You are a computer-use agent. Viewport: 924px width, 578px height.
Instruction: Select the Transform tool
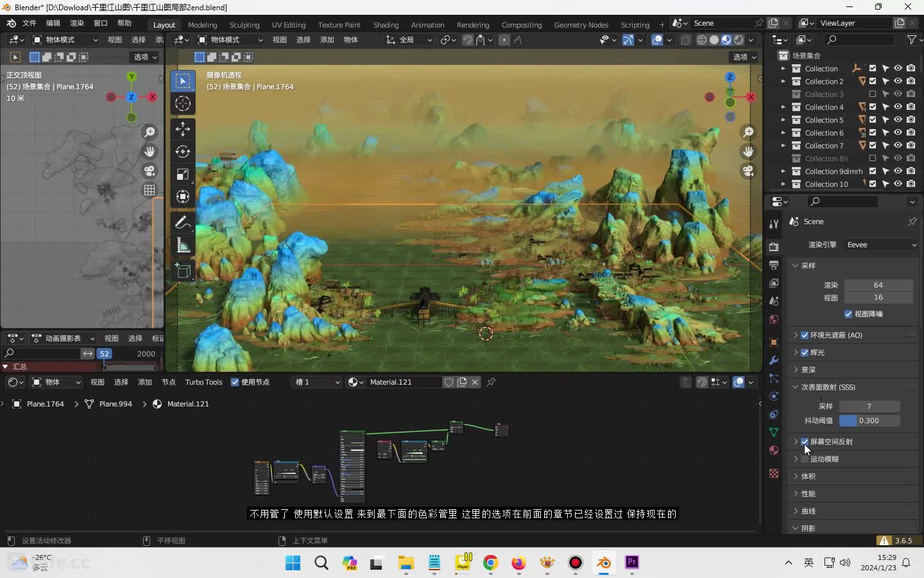tap(183, 197)
